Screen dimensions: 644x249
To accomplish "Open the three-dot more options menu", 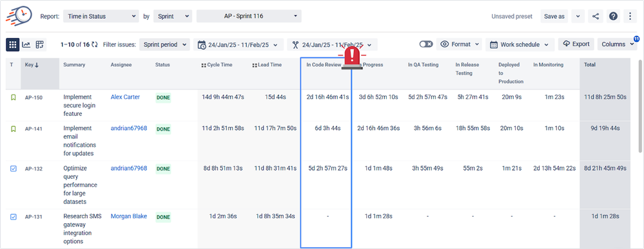I will 630,17.
